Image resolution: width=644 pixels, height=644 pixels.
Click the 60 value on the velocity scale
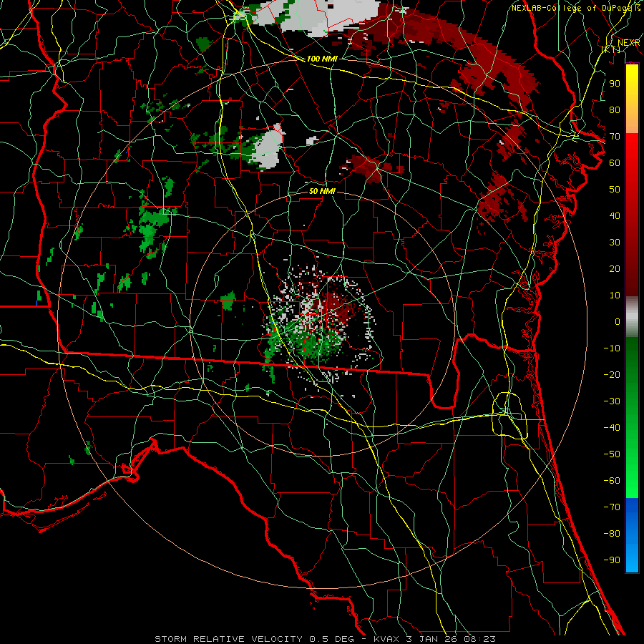tap(615, 162)
